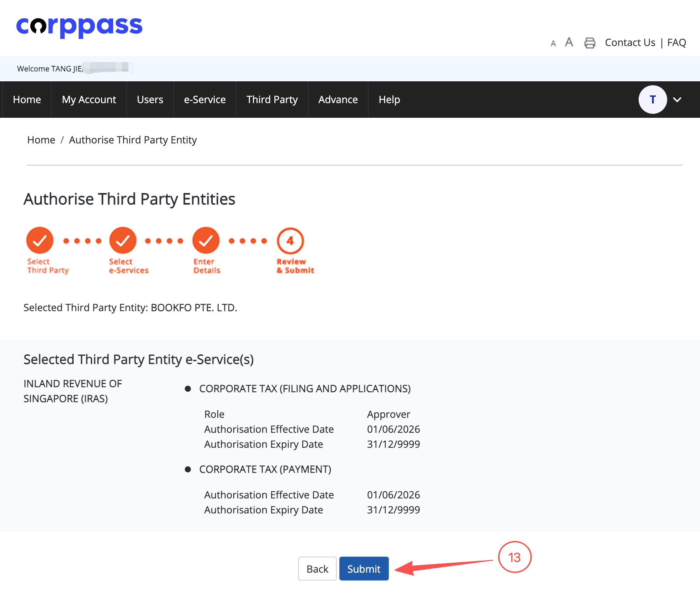The image size is (700, 598).
Task: Go to Home in breadcrumb
Action: (x=41, y=140)
